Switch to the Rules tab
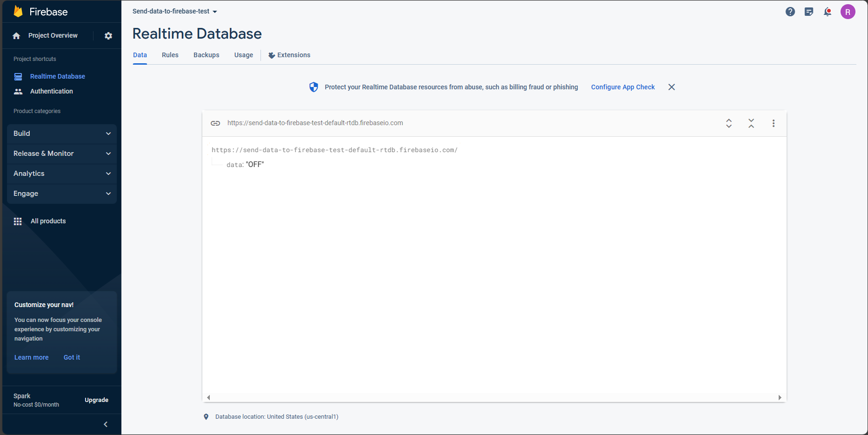Viewport: 868px width, 435px height. click(x=170, y=55)
